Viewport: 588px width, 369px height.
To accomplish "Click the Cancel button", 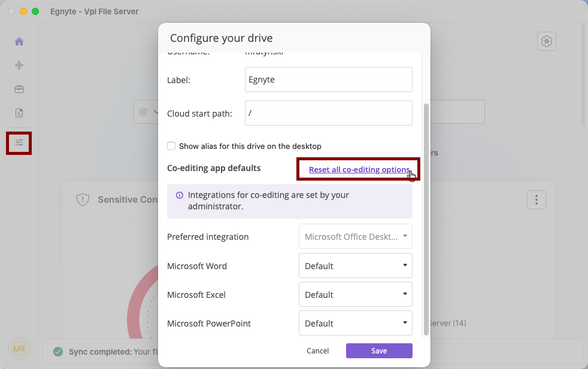I will click(x=317, y=350).
